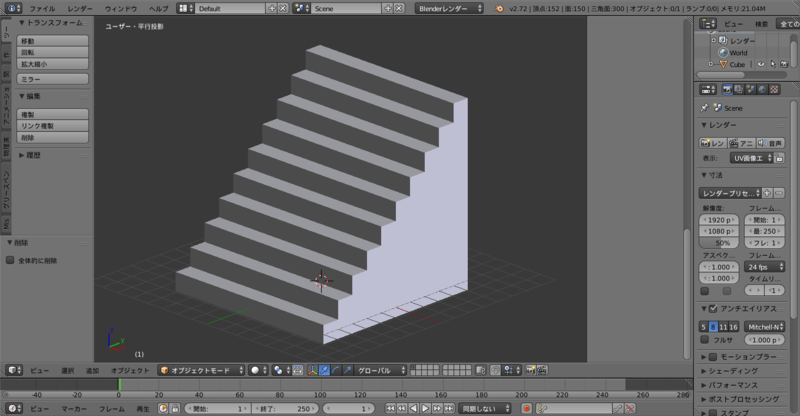Expand 履歴 history panel
This screenshot has width=800, height=416.
[30, 155]
